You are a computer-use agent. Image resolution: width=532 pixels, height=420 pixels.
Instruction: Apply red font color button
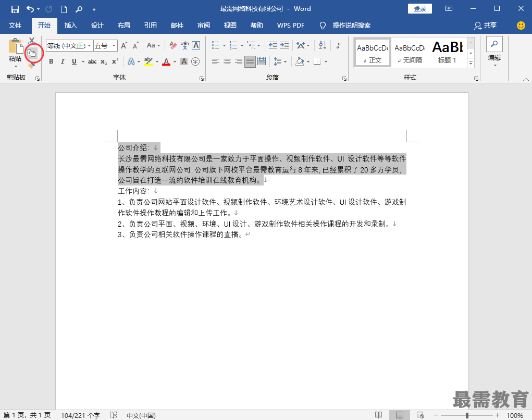coord(166,61)
